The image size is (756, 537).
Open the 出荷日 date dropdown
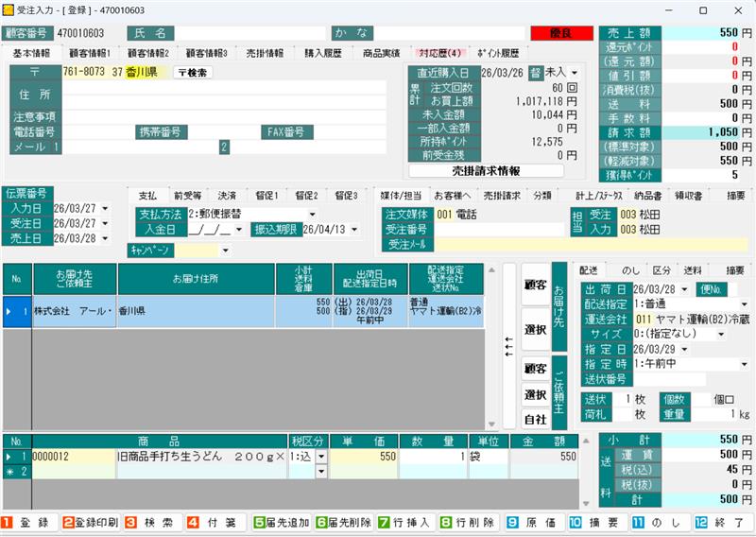point(684,289)
